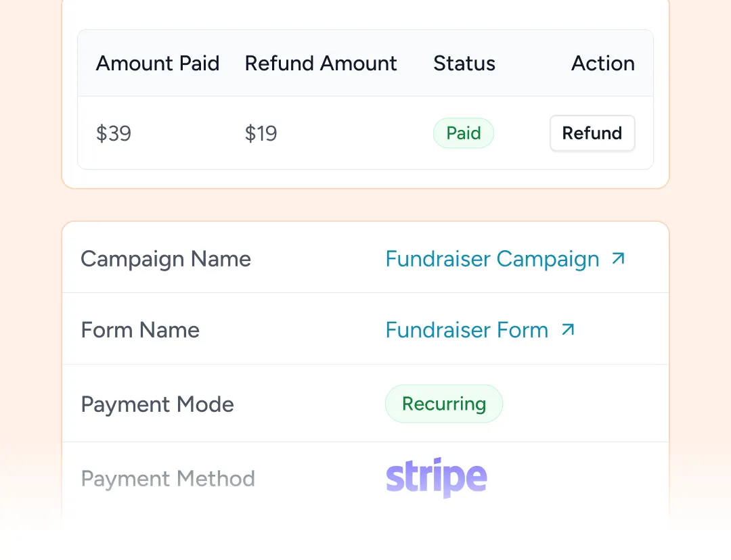
Task: Select the $19 refund amount value
Action: [261, 134]
